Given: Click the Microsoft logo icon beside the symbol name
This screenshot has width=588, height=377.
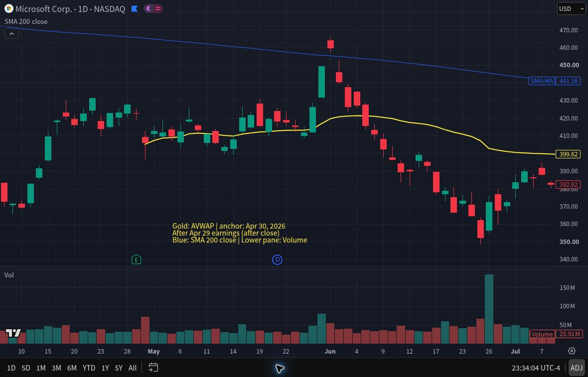Looking at the screenshot, I should click(x=8, y=8).
